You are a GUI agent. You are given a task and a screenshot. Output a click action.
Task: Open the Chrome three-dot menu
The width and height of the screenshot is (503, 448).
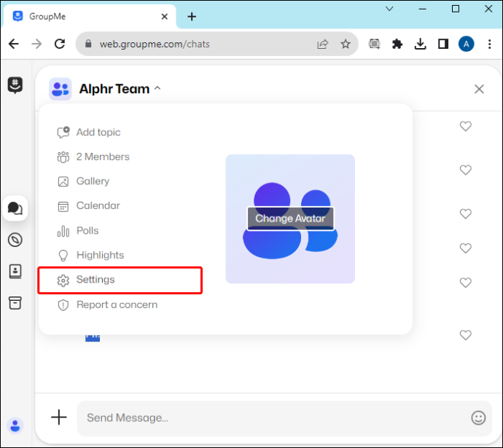[490, 44]
